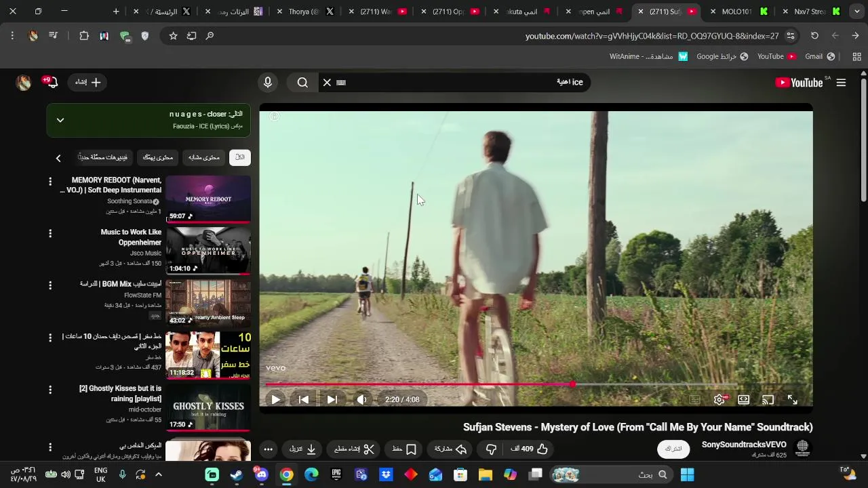
Task: Skip to previous video in player
Action: pyautogui.click(x=304, y=400)
